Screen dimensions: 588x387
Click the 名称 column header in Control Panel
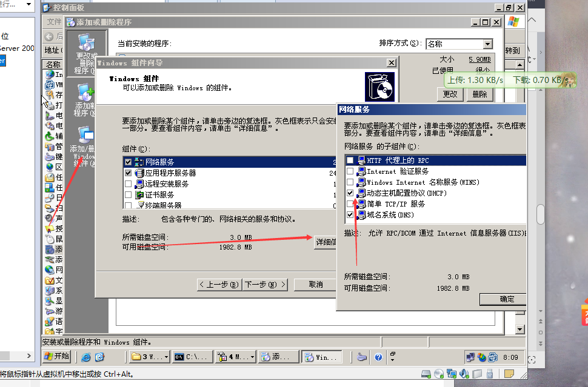click(x=53, y=64)
